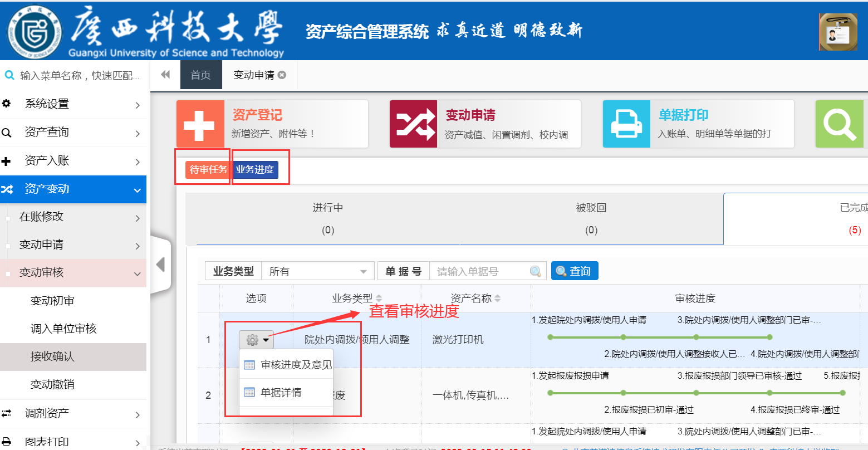Click the 待审任务 button
This screenshot has width=868, height=450.
[208, 170]
